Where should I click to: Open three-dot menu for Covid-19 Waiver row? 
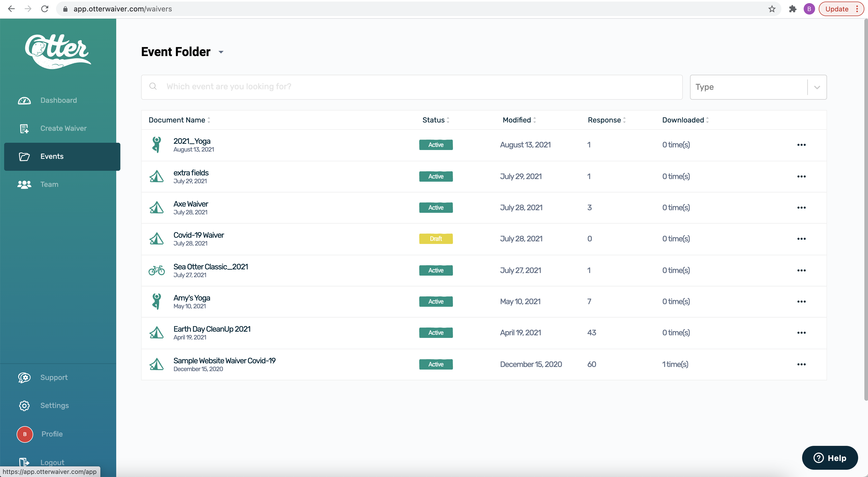801,239
